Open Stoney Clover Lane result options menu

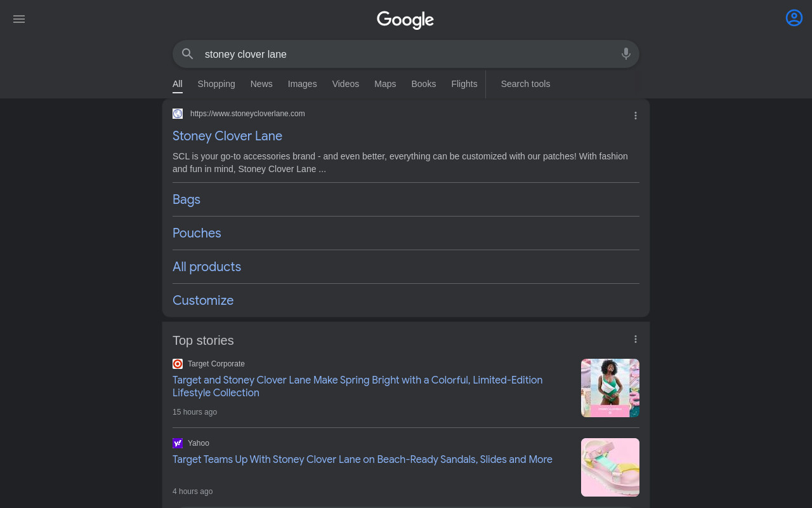(x=636, y=116)
